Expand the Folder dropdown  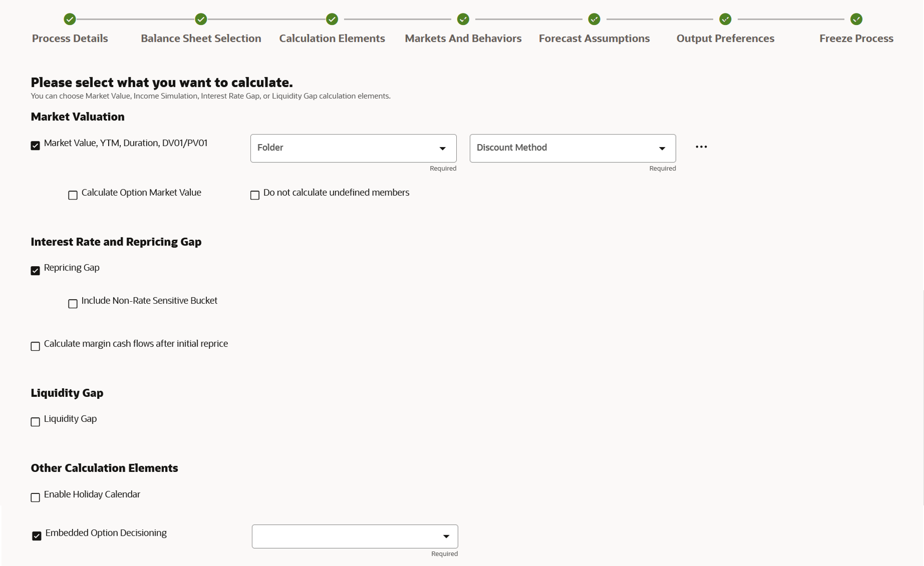pyautogui.click(x=353, y=148)
